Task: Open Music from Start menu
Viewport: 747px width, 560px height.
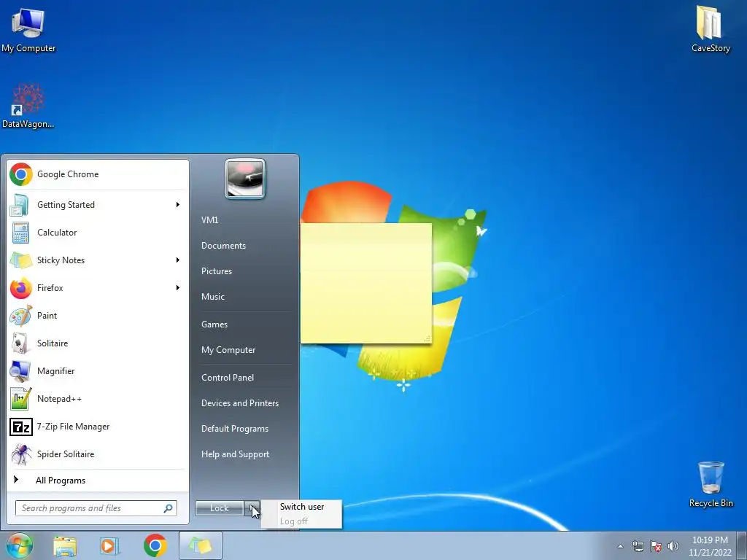Action: click(213, 297)
